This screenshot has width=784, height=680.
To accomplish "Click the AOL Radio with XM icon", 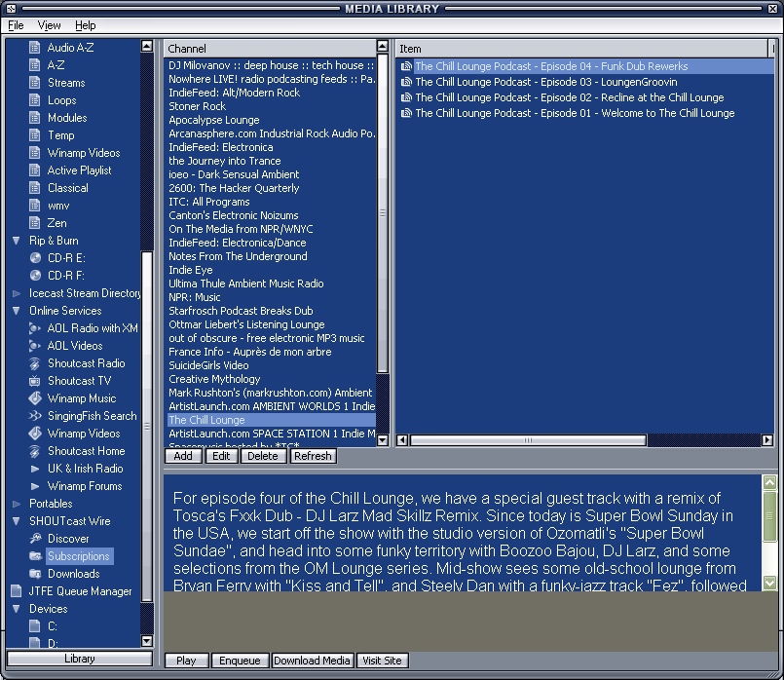I will coord(34,328).
